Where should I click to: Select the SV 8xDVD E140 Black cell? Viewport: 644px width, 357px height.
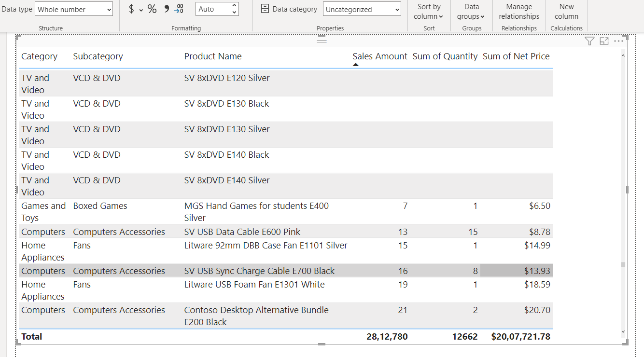point(227,155)
